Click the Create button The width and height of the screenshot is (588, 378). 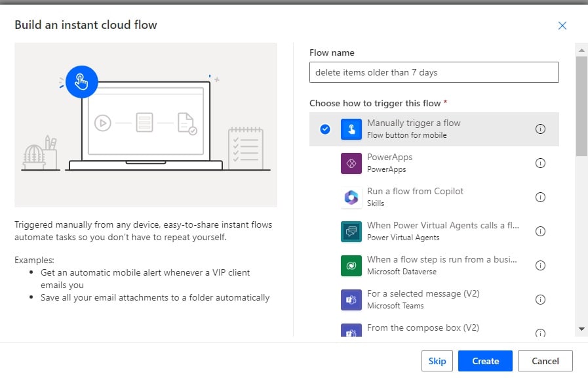tap(485, 361)
